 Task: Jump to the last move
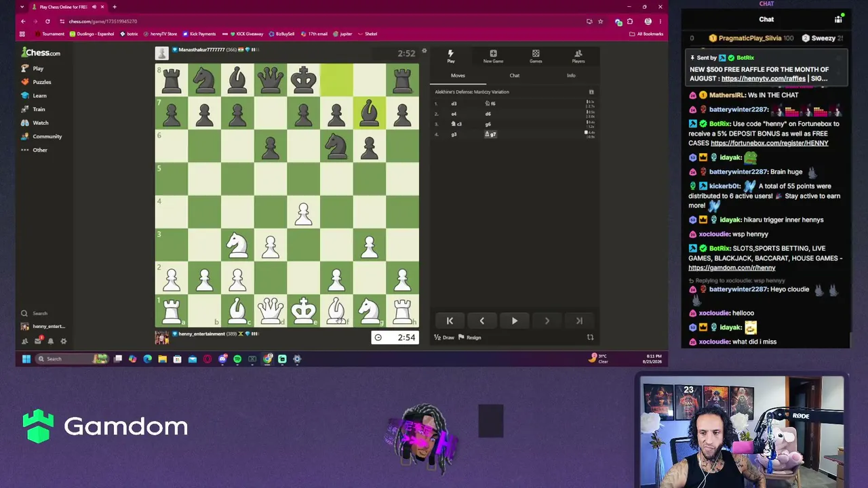point(579,321)
